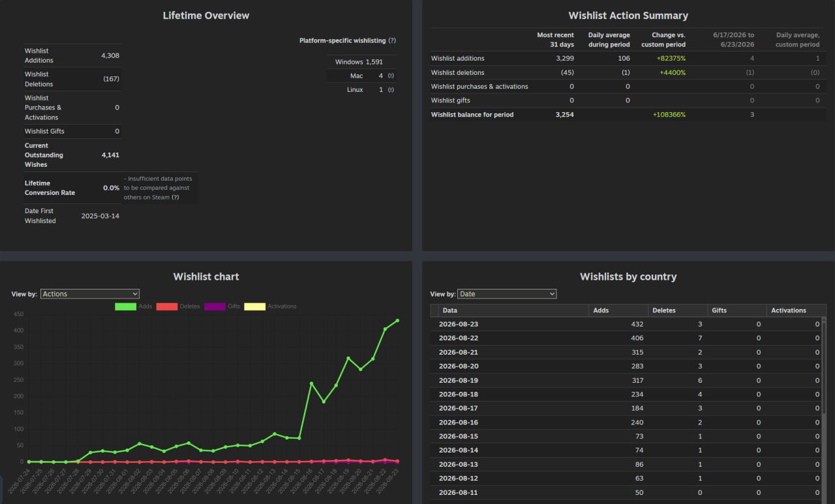This screenshot has width=835, height=504.
Task: Toggle the Adds series in the chart legend
Action: tap(134, 306)
